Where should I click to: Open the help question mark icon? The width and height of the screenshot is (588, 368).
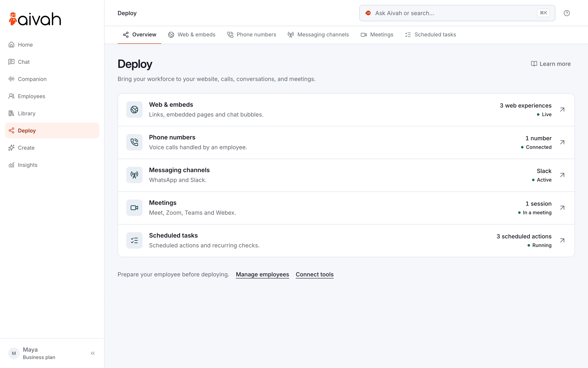click(x=567, y=13)
